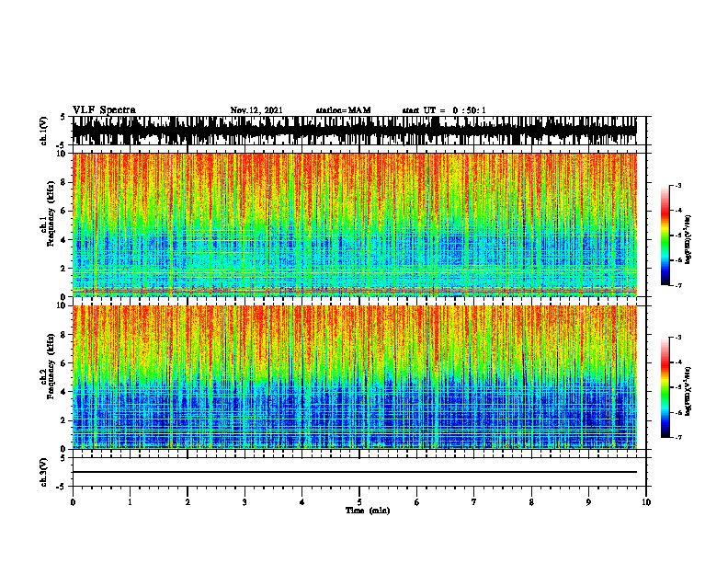The image size is (728, 563).
Task: Select the date "Nov.12, 2021" in the header
Action: tap(256, 110)
